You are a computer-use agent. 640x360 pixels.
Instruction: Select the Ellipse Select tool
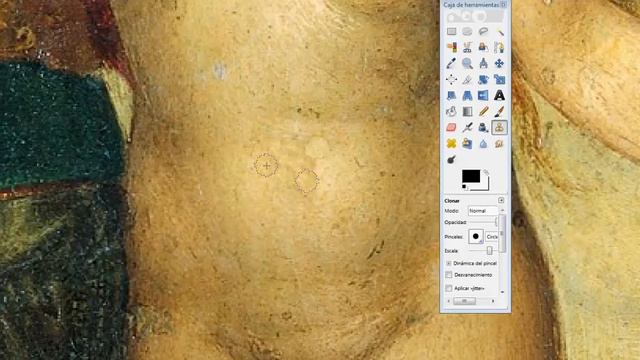(x=467, y=32)
